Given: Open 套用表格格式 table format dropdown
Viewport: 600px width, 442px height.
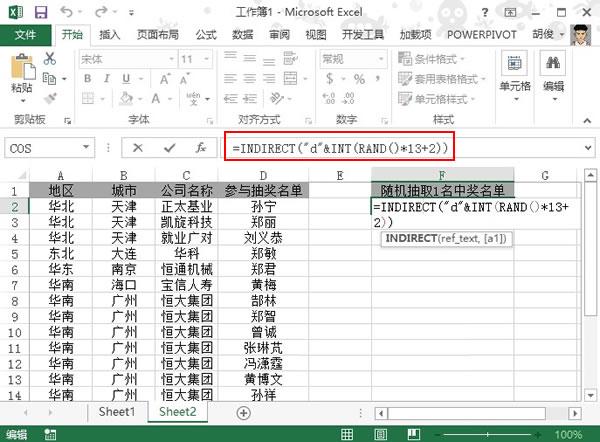Looking at the screenshot, I should click(442, 79).
